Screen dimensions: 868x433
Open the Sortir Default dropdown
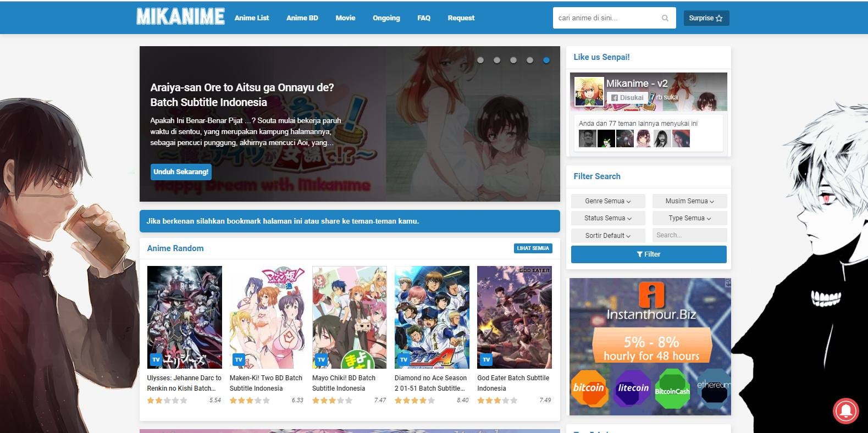coord(608,235)
